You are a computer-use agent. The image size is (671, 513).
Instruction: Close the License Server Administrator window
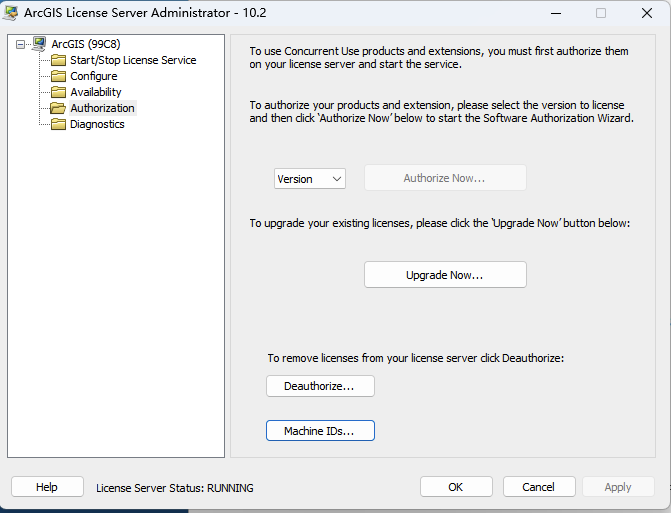[x=647, y=13]
